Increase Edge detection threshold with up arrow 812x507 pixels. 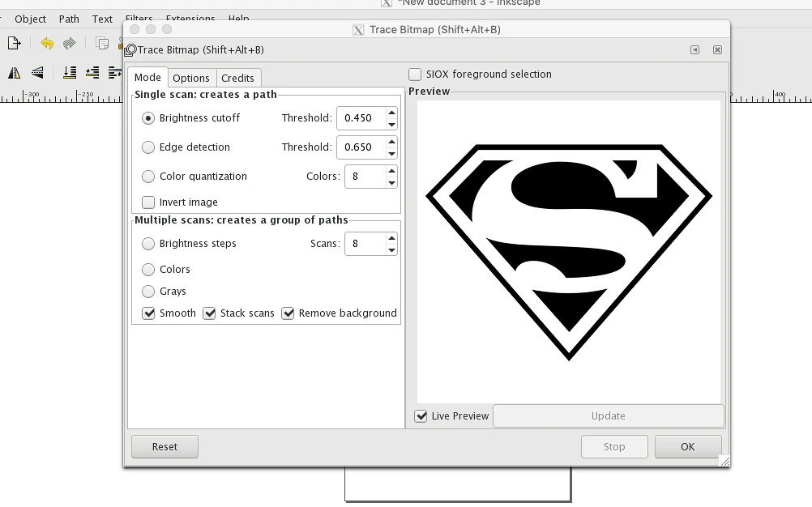coord(392,141)
